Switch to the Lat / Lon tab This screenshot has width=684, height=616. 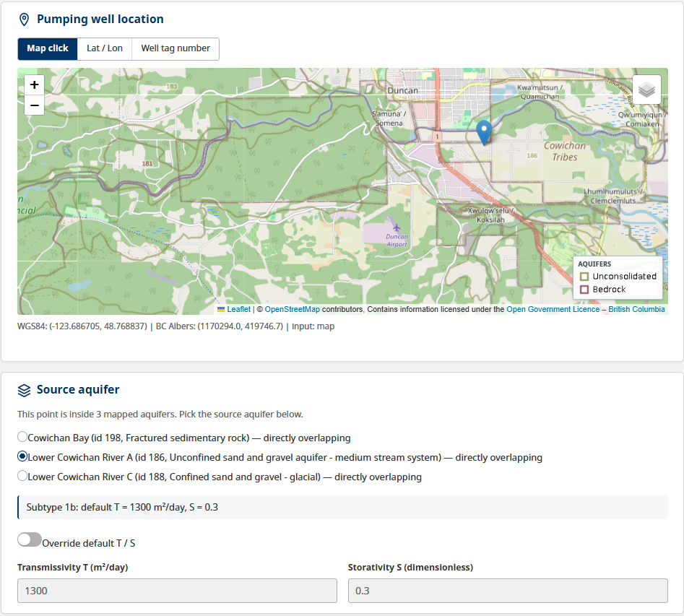[x=105, y=48]
